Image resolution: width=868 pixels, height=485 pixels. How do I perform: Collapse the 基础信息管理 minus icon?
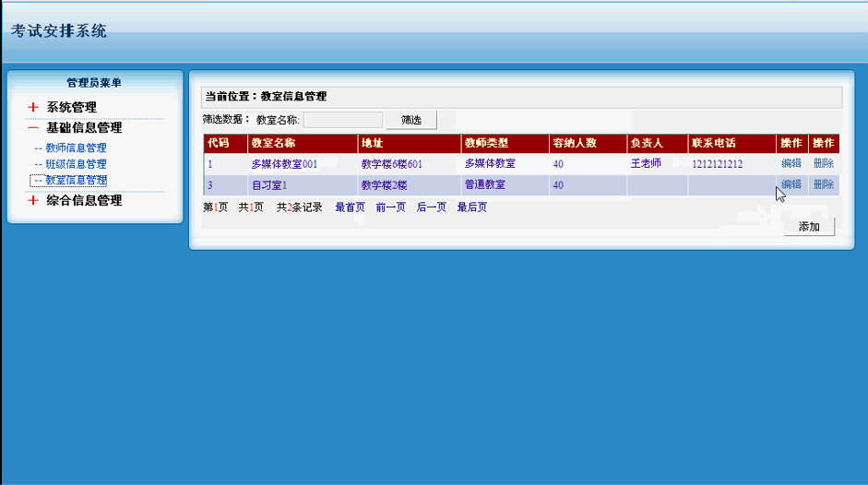[x=33, y=127]
